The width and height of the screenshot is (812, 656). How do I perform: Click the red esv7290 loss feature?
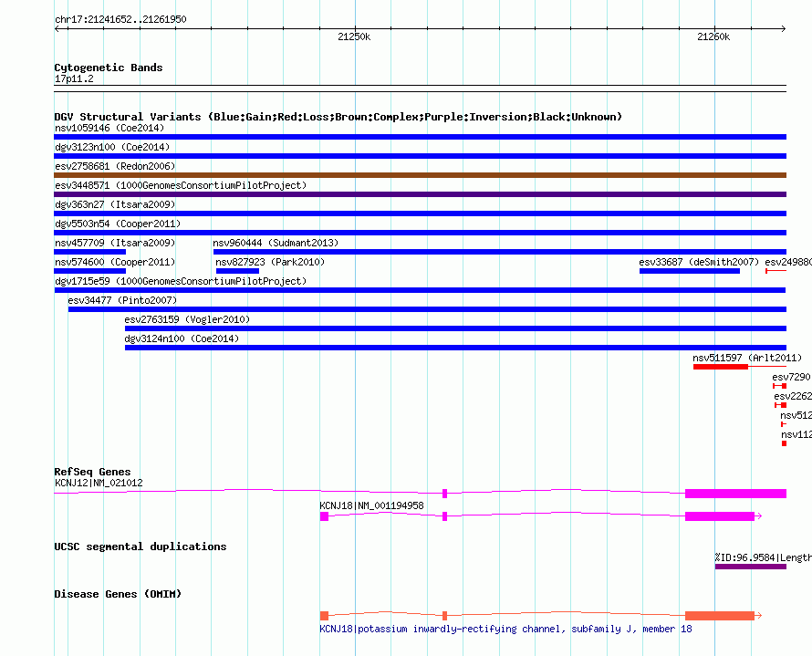(x=780, y=386)
